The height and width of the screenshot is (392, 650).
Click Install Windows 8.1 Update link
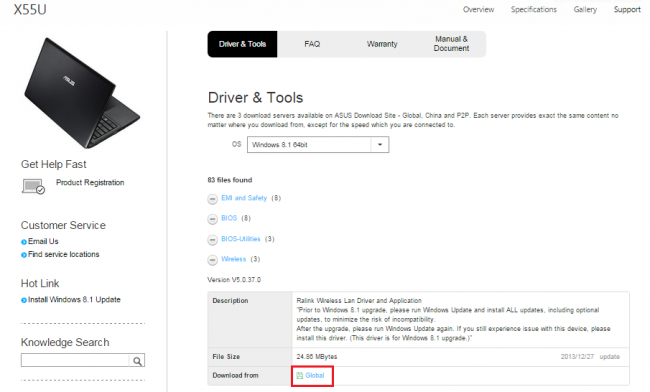click(x=74, y=299)
